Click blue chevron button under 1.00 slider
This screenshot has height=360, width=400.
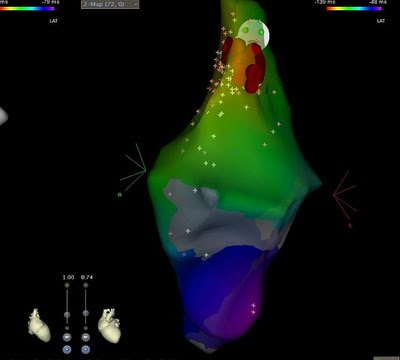67,350
